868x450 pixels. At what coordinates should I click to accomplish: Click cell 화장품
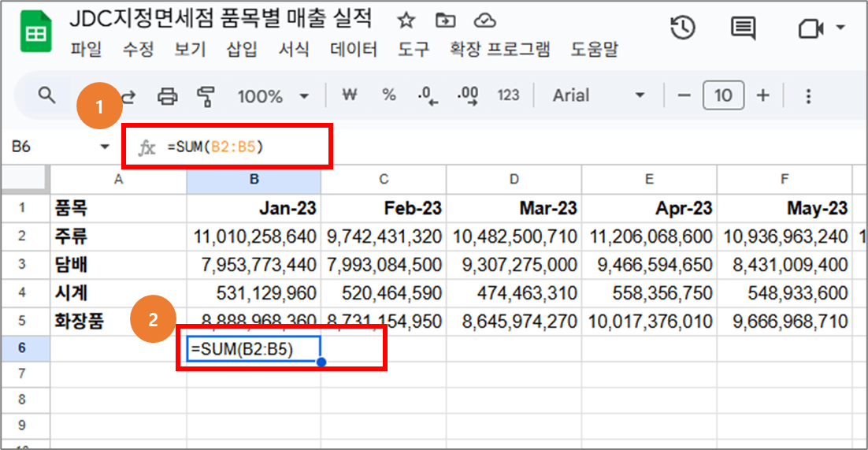point(118,321)
